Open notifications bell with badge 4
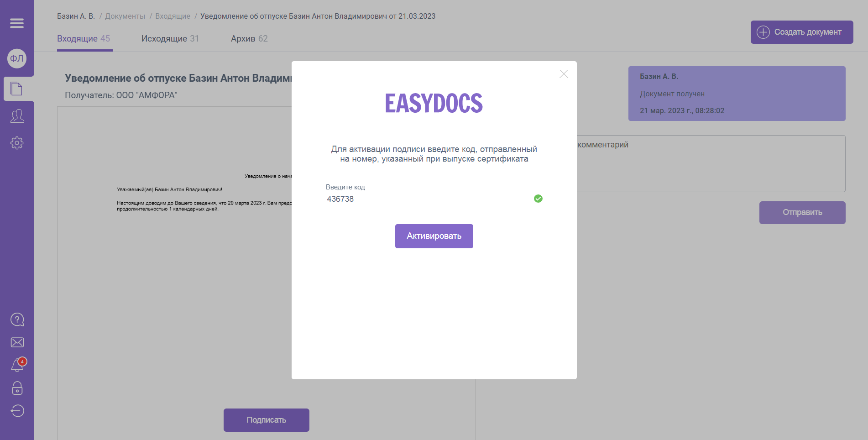The image size is (868, 440). click(17, 365)
